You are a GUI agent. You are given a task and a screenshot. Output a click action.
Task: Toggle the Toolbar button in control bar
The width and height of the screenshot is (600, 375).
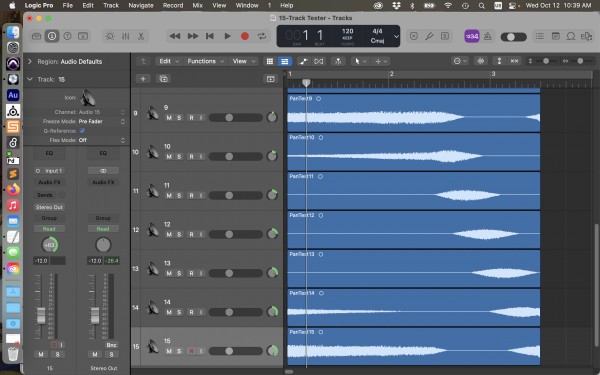(83, 36)
